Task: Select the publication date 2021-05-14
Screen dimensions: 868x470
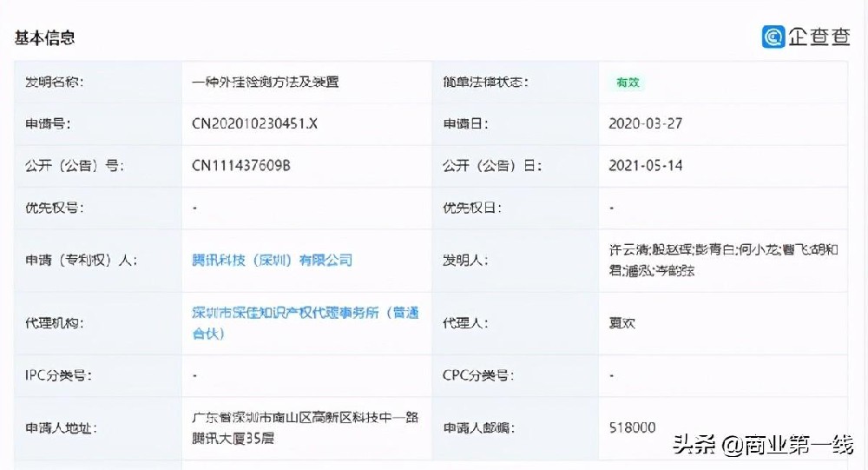Action: pos(646,166)
